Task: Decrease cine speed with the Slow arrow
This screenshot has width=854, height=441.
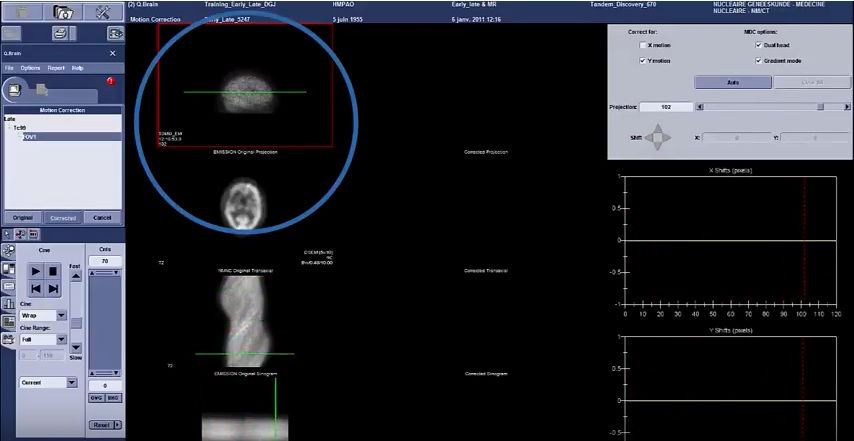Action: 76,347
